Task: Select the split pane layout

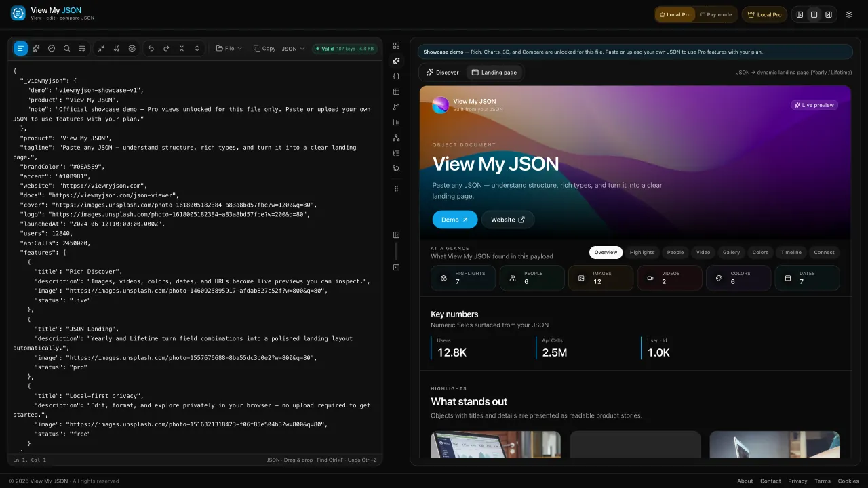Action: tap(814, 14)
